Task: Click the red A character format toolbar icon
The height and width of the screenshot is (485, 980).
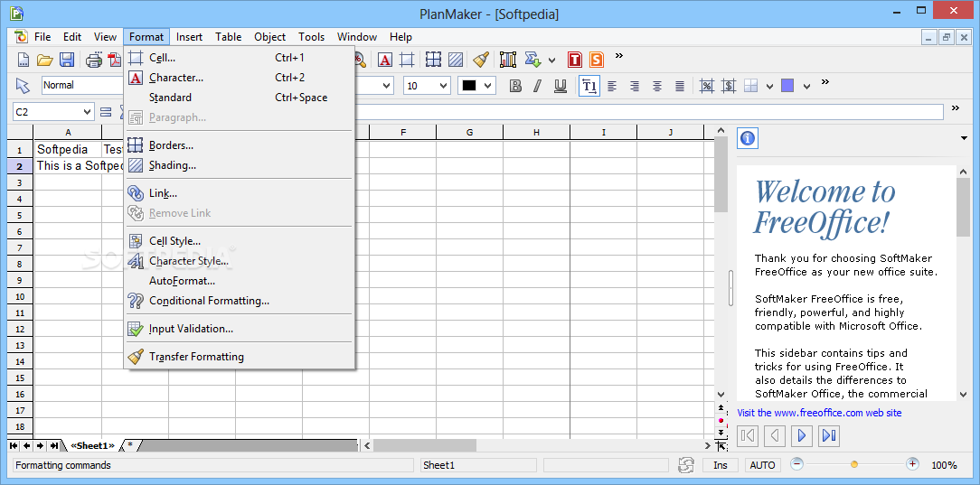Action: (385, 60)
